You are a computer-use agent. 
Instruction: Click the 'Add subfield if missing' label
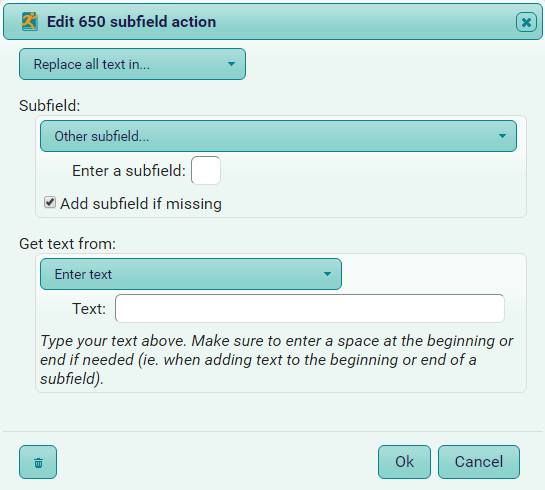tap(141, 204)
